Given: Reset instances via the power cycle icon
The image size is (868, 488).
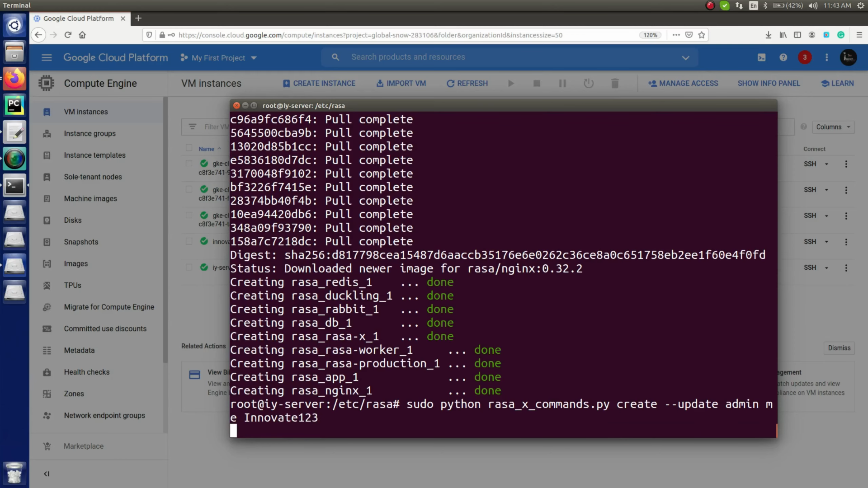Looking at the screenshot, I should (x=588, y=83).
